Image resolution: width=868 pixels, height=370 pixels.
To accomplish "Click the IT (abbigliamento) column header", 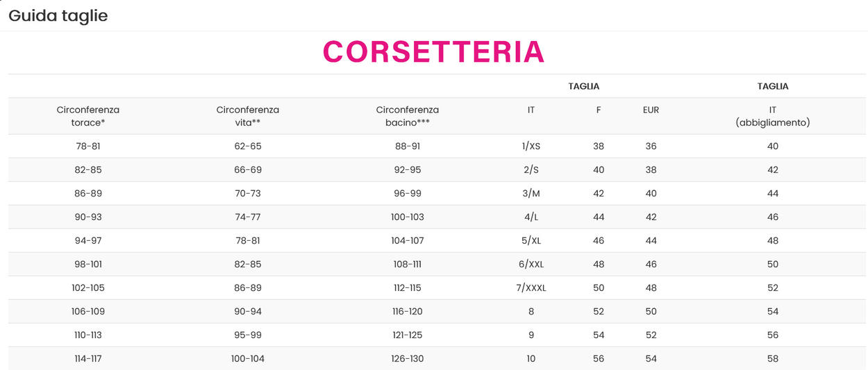I will pos(773,116).
